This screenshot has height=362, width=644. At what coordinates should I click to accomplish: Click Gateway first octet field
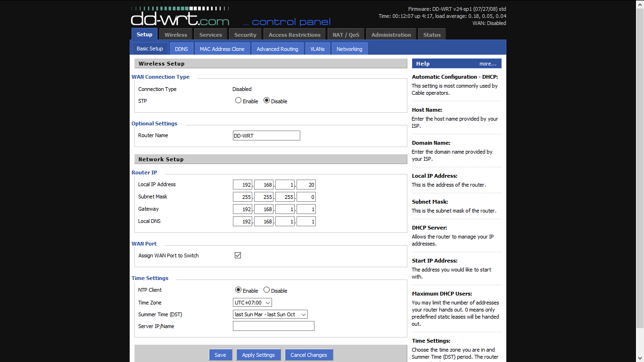point(242,209)
